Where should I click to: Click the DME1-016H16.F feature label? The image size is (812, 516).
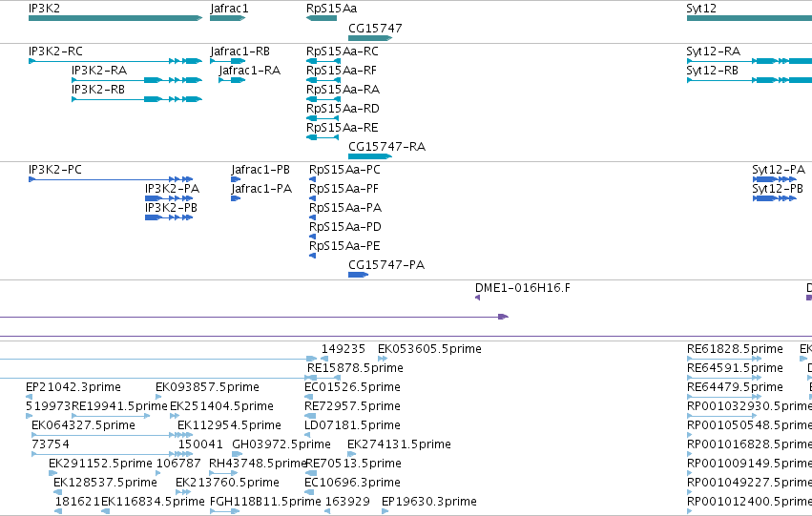(523, 288)
